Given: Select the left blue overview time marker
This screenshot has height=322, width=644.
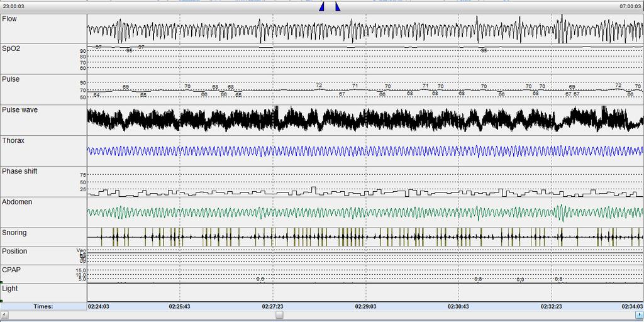Looking at the screenshot, I should [322, 6].
